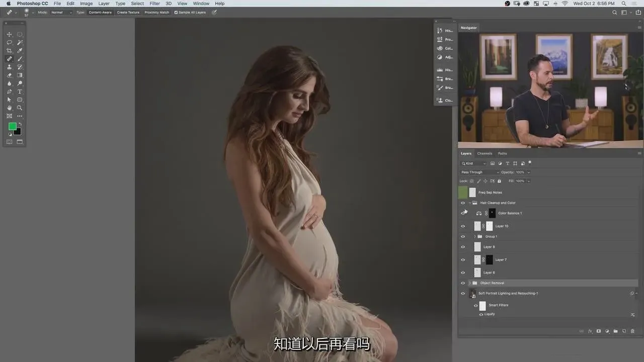
Task: Choose the Proximity Match type option
Action: (156, 12)
